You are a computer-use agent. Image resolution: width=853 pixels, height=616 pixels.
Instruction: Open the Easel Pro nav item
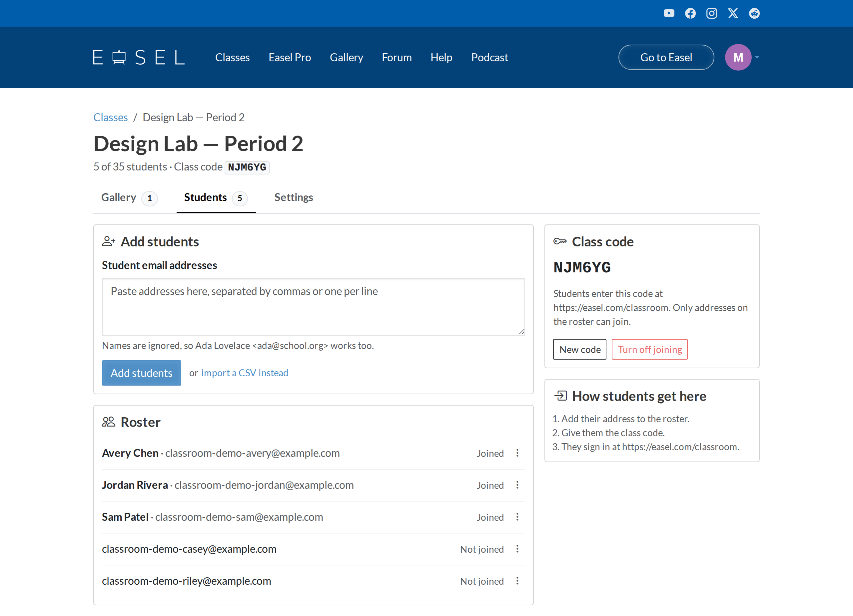[x=290, y=58]
